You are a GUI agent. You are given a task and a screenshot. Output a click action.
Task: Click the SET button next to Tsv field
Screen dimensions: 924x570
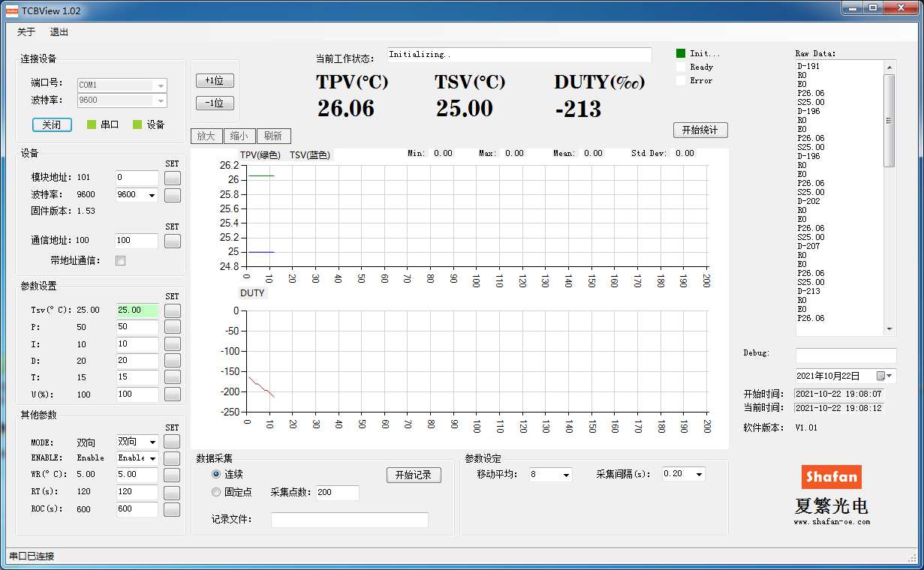tap(173, 310)
